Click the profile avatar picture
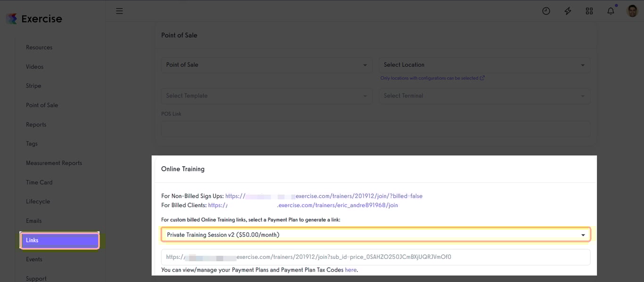 click(x=632, y=10)
